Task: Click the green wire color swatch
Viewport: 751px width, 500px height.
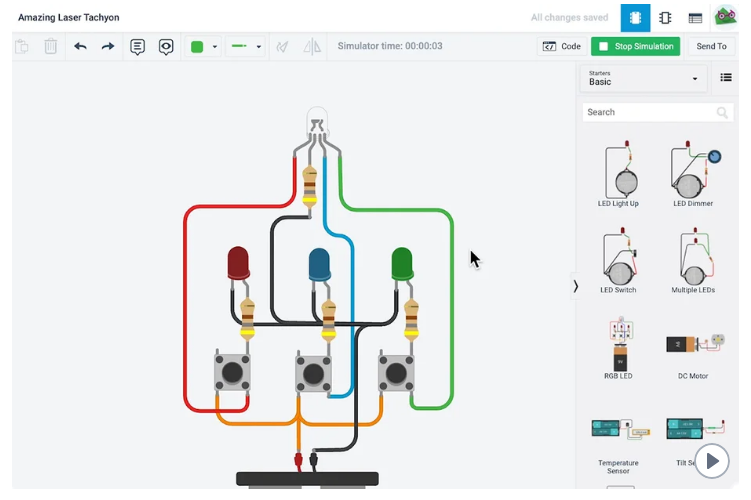Action: 197,46
